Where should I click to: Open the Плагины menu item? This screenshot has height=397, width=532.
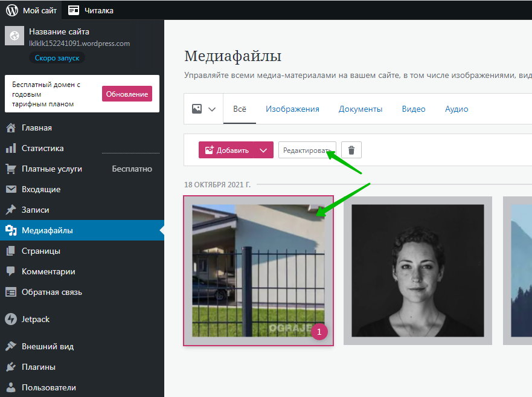(x=82, y=367)
